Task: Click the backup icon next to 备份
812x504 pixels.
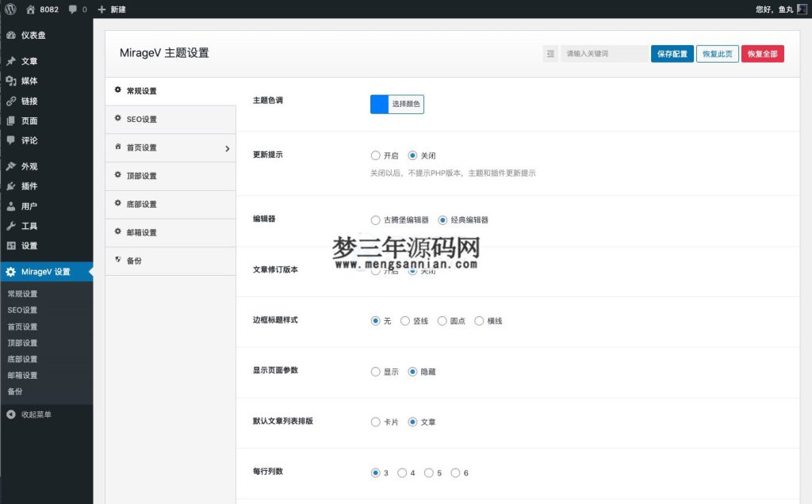Action: 118,260
